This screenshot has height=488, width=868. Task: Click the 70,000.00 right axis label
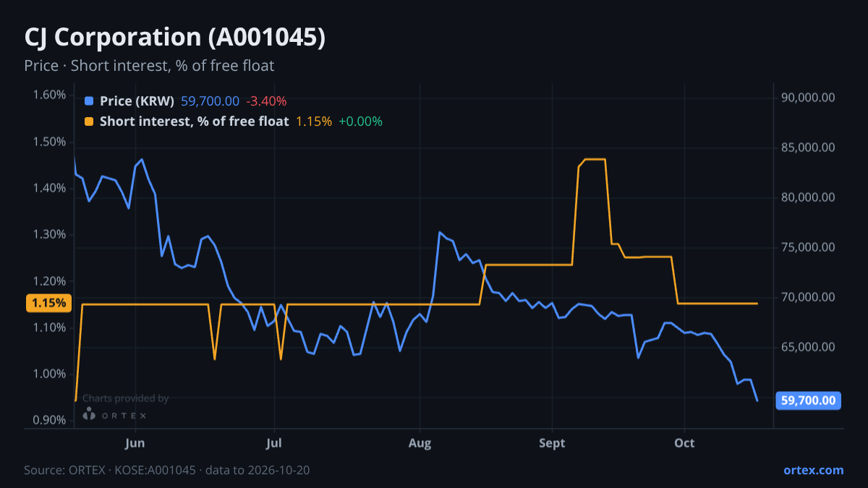coord(809,297)
